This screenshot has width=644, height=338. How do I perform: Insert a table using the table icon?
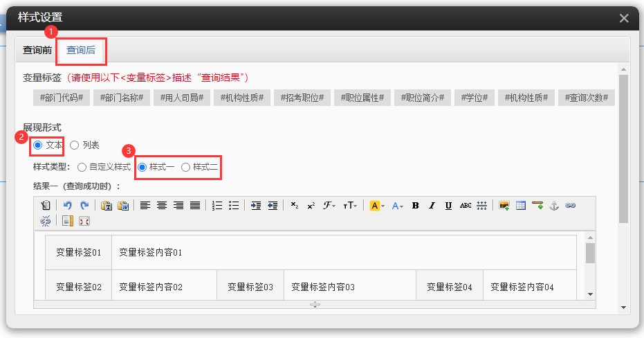point(521,206)
